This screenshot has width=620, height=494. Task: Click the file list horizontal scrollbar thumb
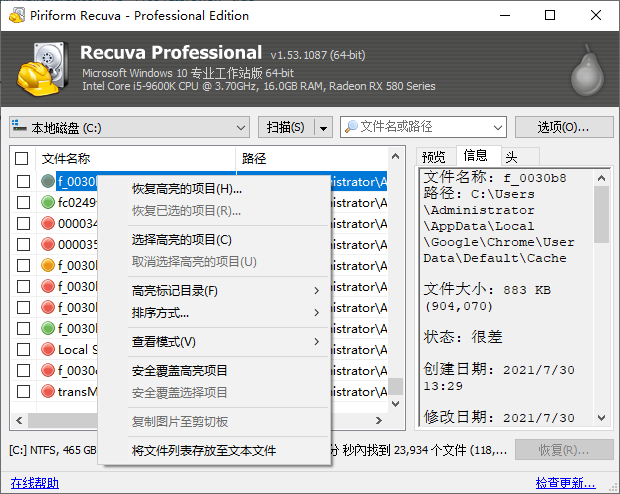point(62,420)
